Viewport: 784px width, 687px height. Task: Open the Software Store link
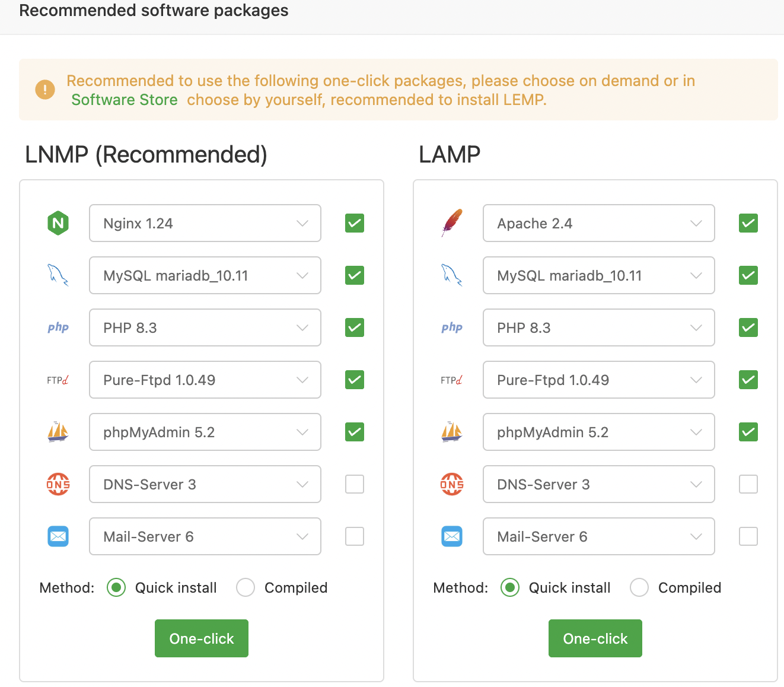coord(125,100)
